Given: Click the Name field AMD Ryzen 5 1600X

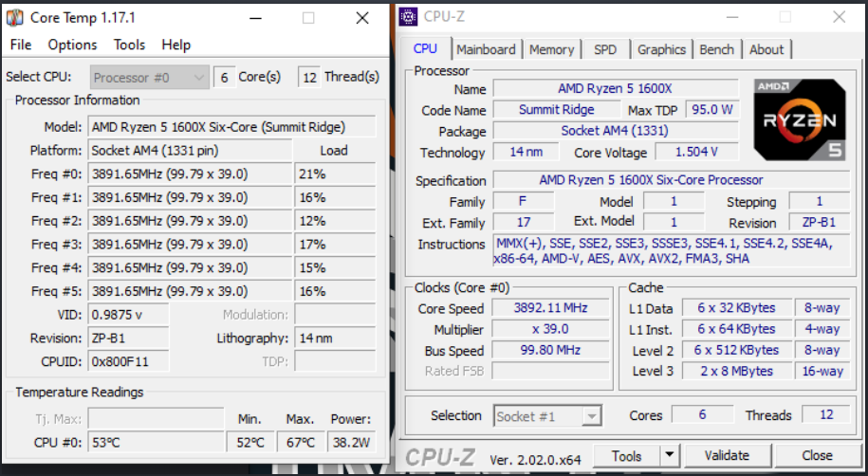Looking at the screenshot, I should click(616, 88).
